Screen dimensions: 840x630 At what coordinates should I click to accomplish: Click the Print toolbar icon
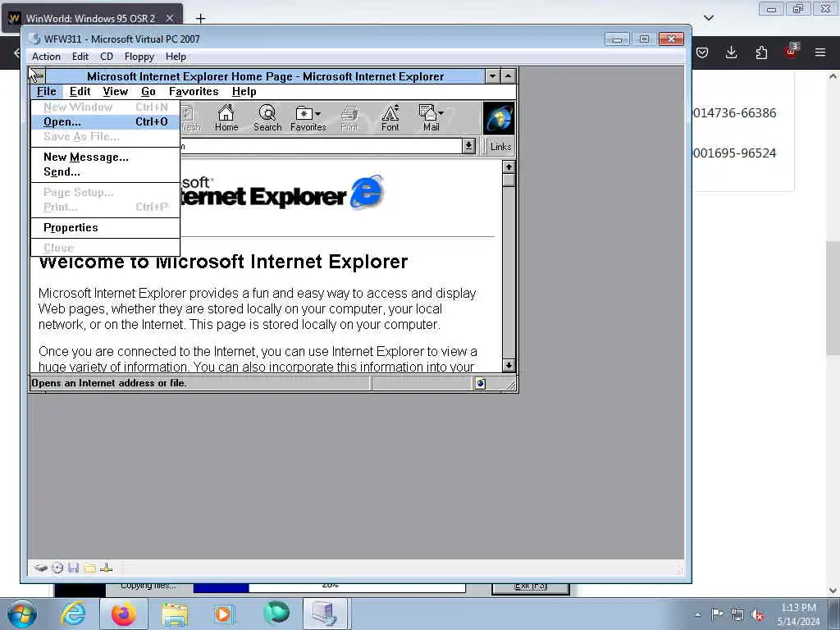tap(349, 118)
